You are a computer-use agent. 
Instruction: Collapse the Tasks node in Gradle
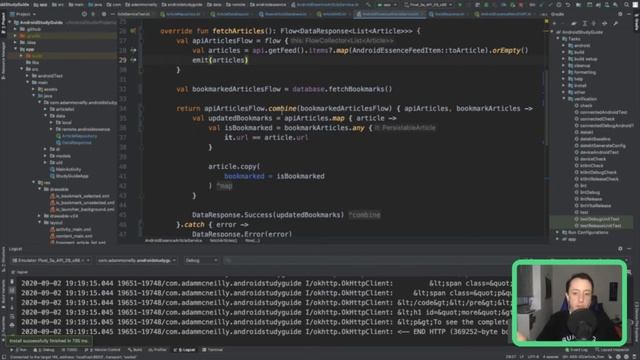tap(558, 39)
